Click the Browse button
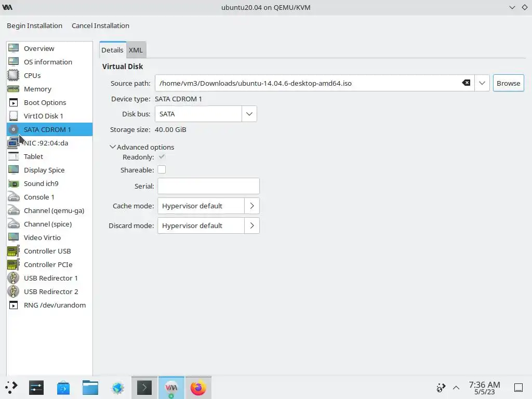532x399 pixels. [508, 83]
